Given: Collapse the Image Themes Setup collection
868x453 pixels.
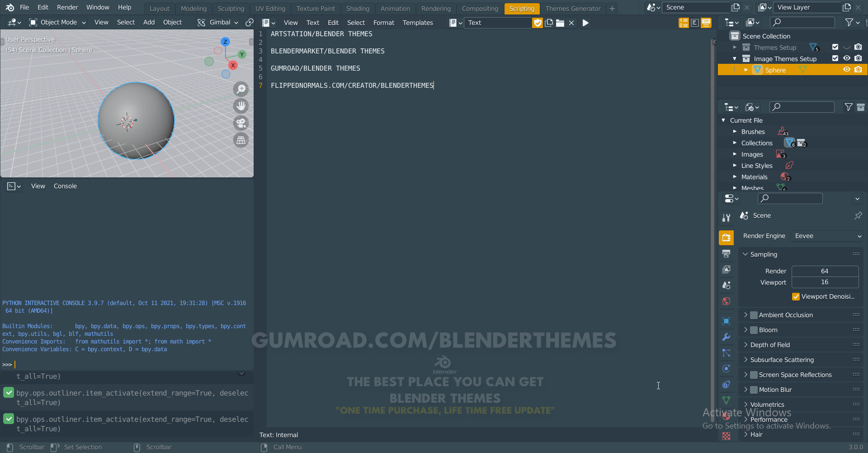Looking at the screenshot, I should coord(735,58).
